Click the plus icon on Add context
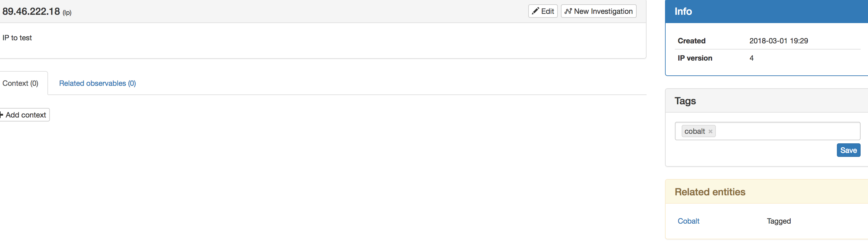The width and height of the screenshot is (868, 243). (1, 115)
